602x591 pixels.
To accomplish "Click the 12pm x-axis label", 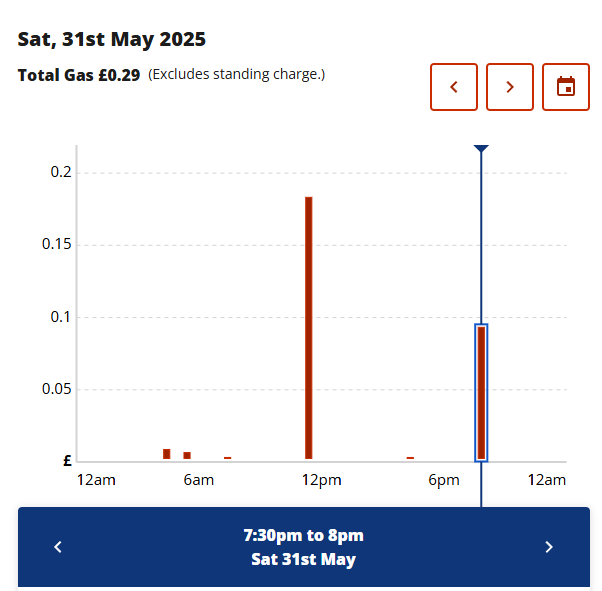I will tap(321, 480).
